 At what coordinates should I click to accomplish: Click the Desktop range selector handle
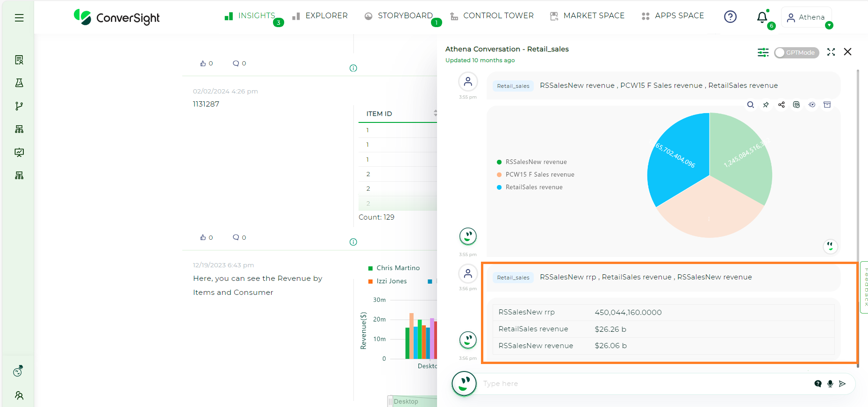click(390, 401)
